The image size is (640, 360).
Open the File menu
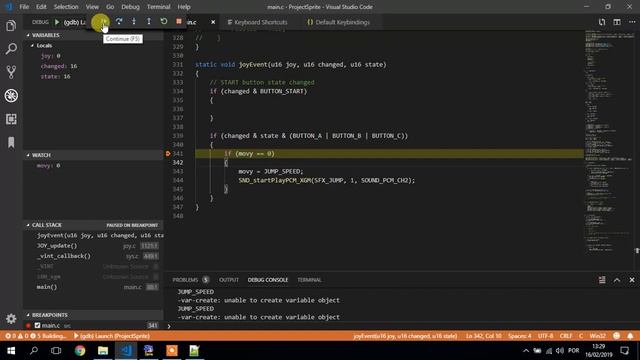click(24, 7)
